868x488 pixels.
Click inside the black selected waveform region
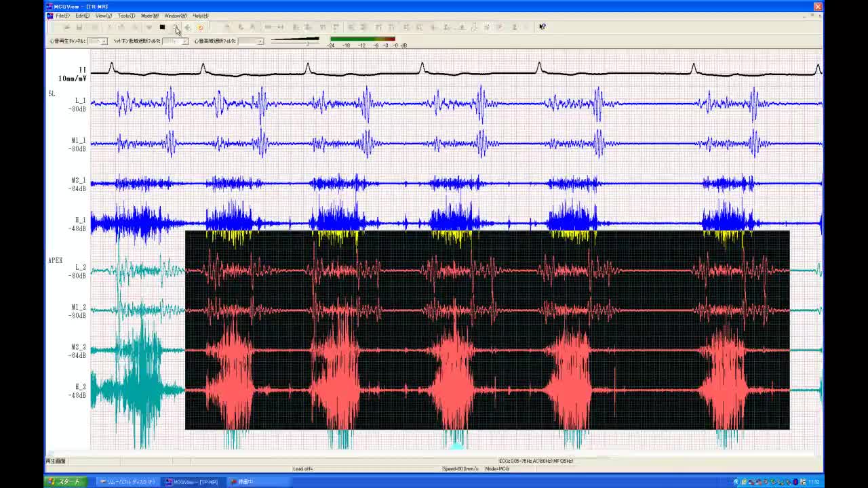coord(487,330)
